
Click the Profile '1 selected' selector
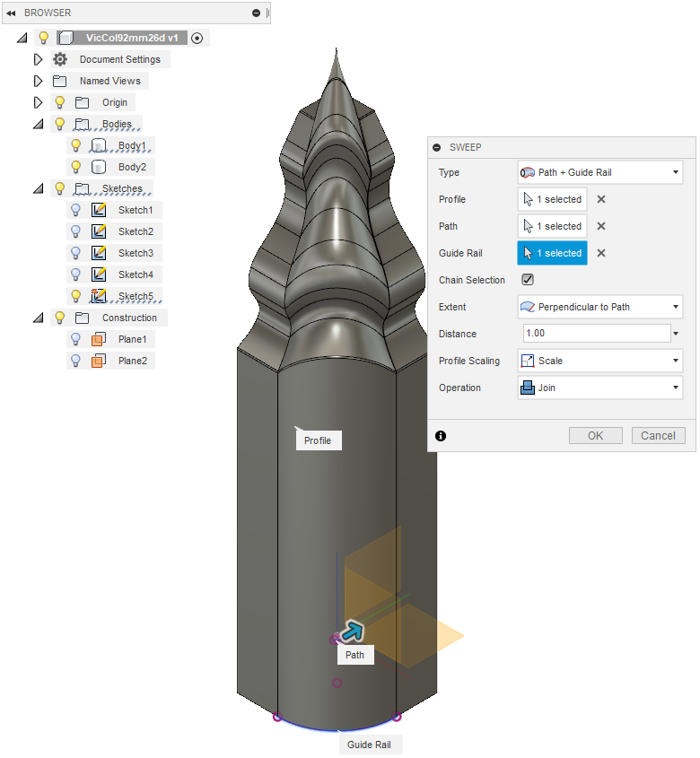552,199
